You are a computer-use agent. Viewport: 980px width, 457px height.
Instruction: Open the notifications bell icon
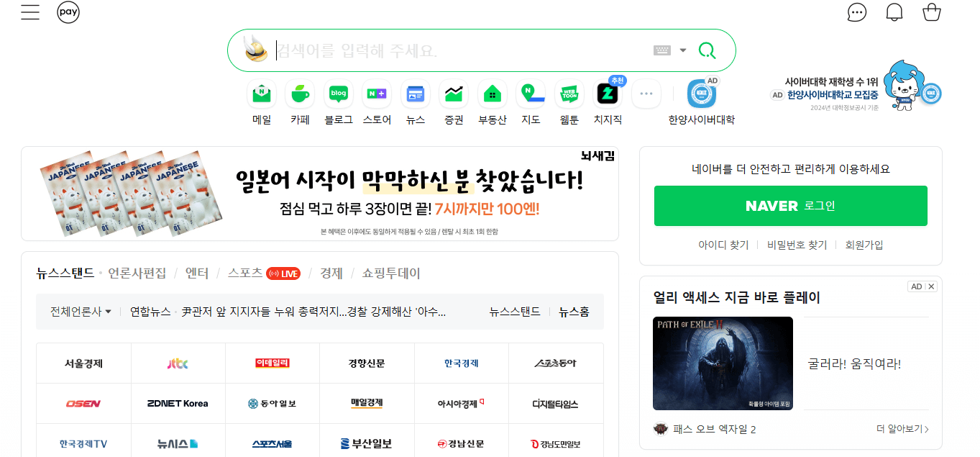894,12
